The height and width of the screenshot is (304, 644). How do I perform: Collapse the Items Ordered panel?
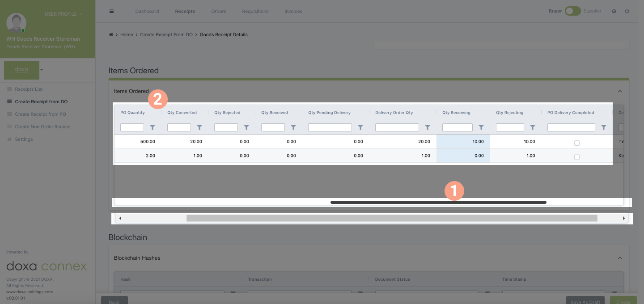[620, 91]
